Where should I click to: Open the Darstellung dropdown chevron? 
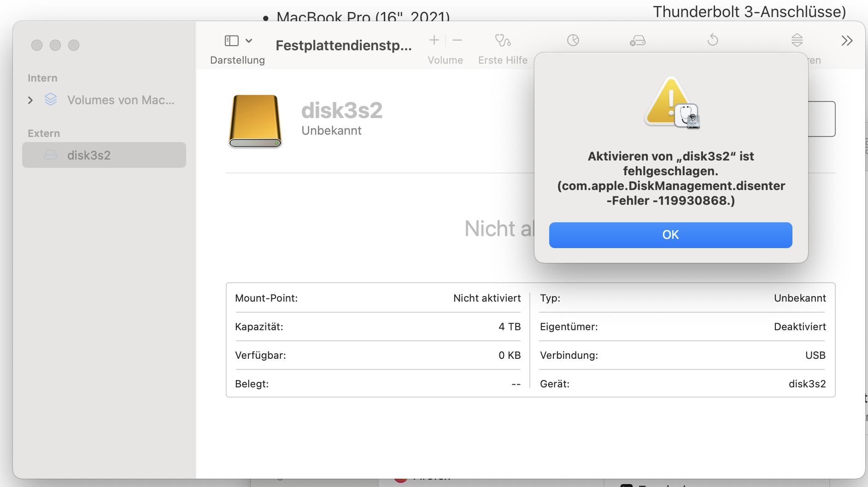(249, 41)
